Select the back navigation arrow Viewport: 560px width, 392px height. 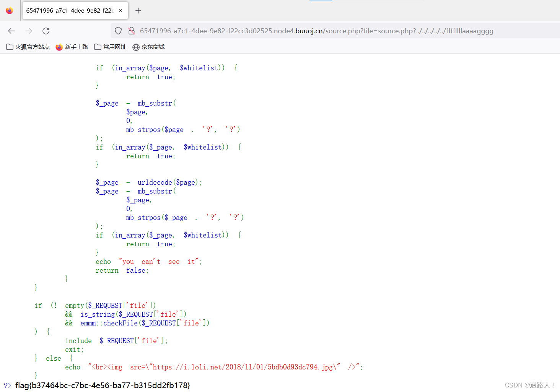click(x=11, y=31)
